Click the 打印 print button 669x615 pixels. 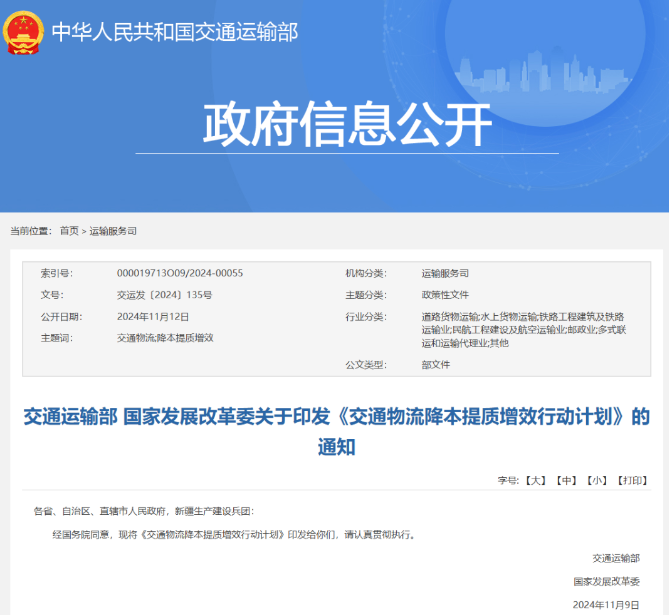(632, 481)
